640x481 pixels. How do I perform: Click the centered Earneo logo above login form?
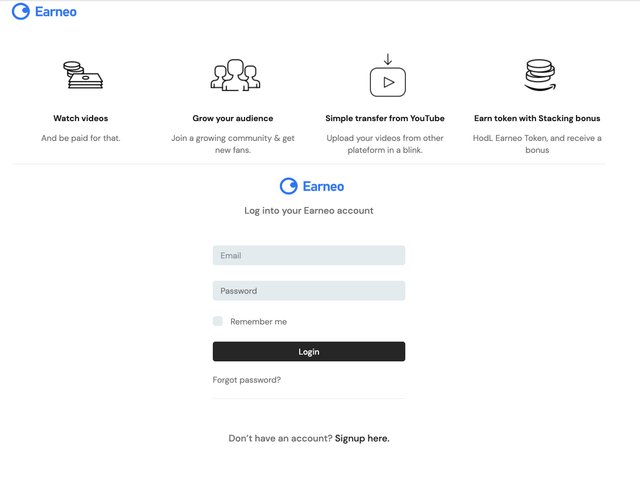point(312,186)
